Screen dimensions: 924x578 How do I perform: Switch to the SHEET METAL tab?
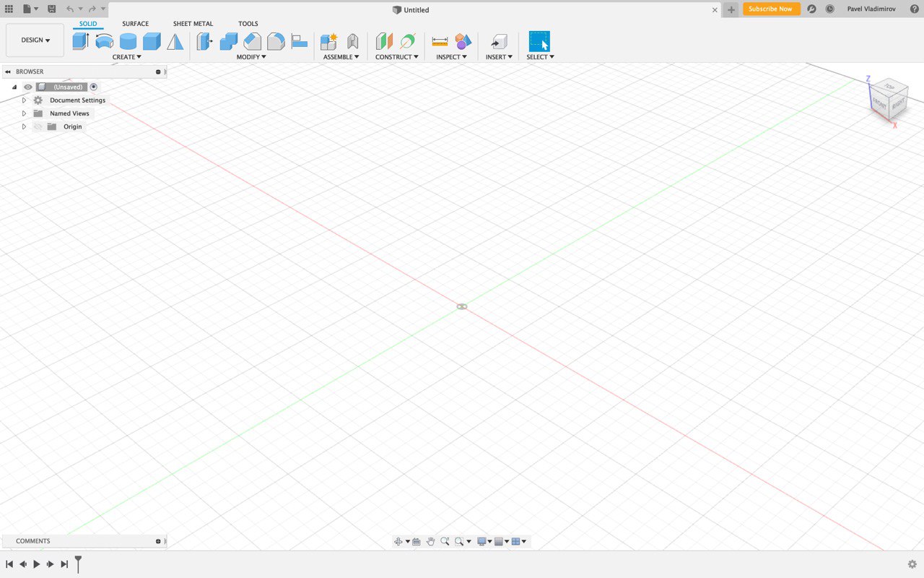tap(193, 24)
